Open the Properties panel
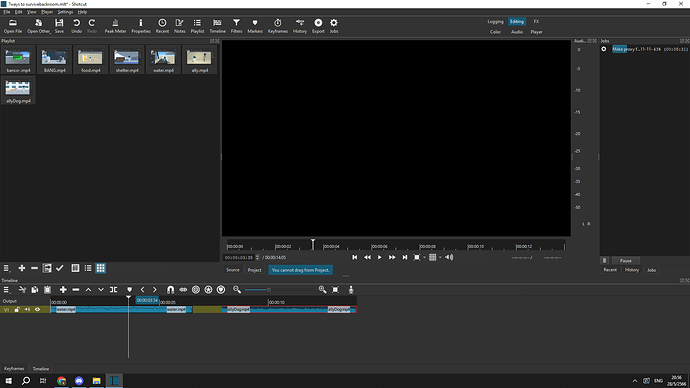The image size is (690, 388). [141, 26]
